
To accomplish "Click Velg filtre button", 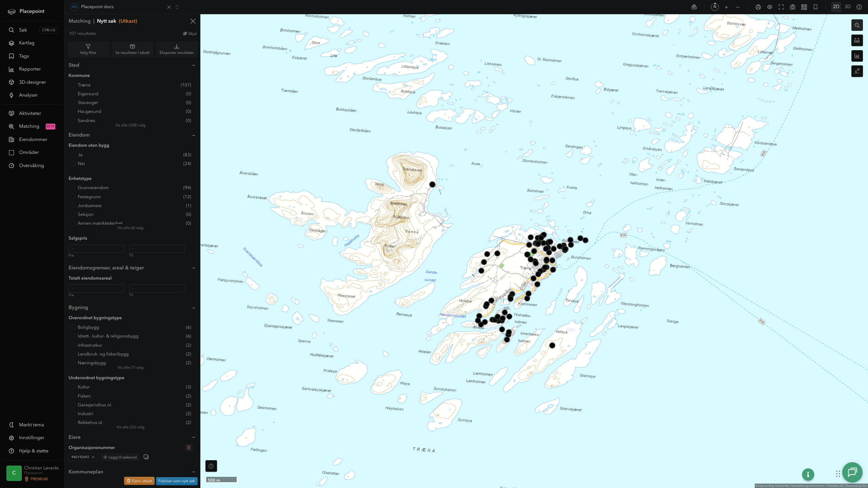I will (88, 49).
